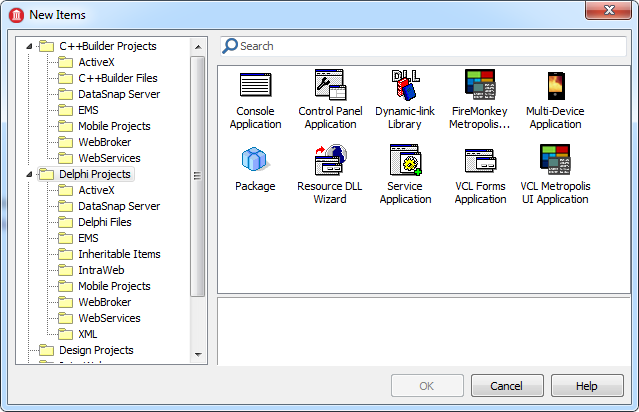
Task: Click the Search input field
Action: tap(423, 46)
